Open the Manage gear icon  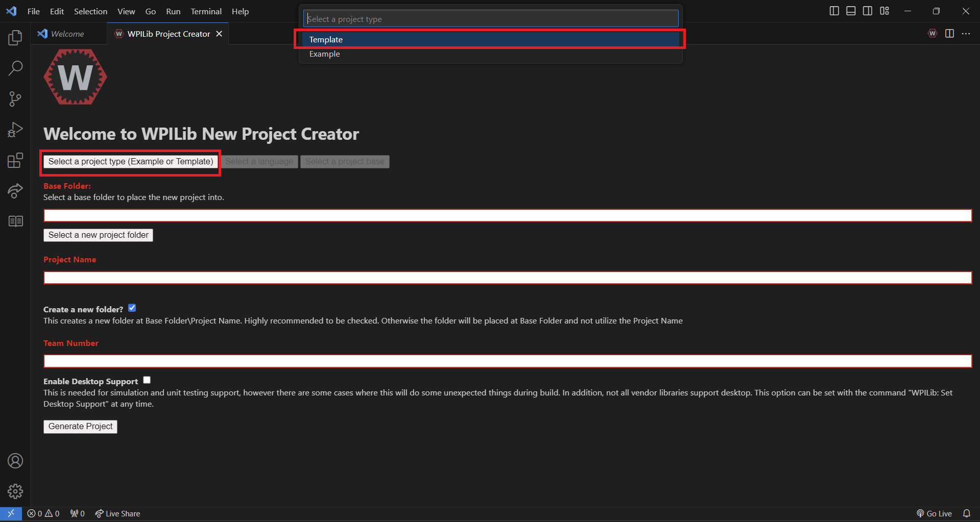[x=15, y=491]
